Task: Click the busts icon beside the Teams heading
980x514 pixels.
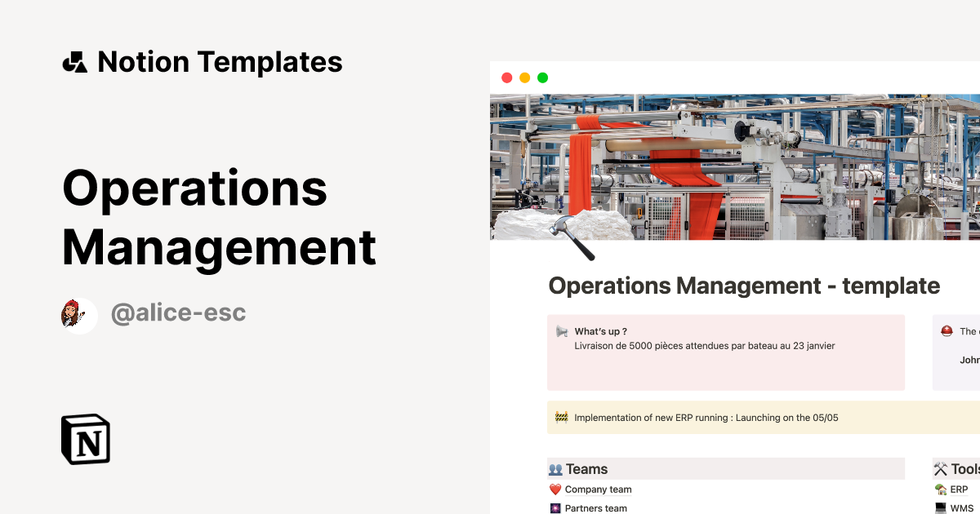Action: pos(555,468)
